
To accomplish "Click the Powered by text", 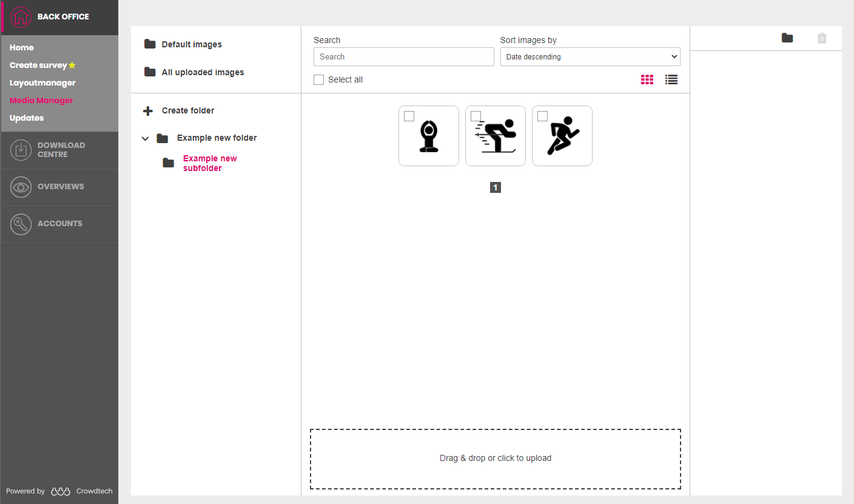I will pyautogui.click(x=25, y=491).
